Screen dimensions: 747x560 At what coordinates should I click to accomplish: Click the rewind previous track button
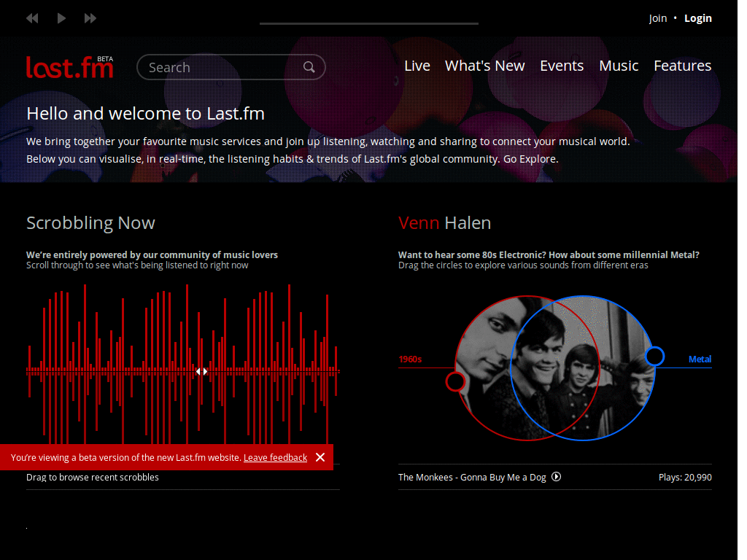32,18
